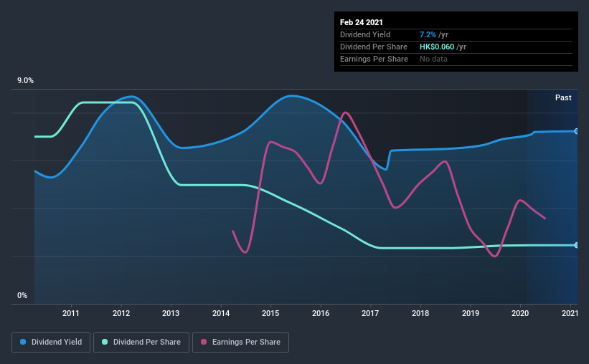Select the Dividend Yield endpoint marker on chart
The width and height of the screenshot is (589, 364).
[x=576, y=131]
